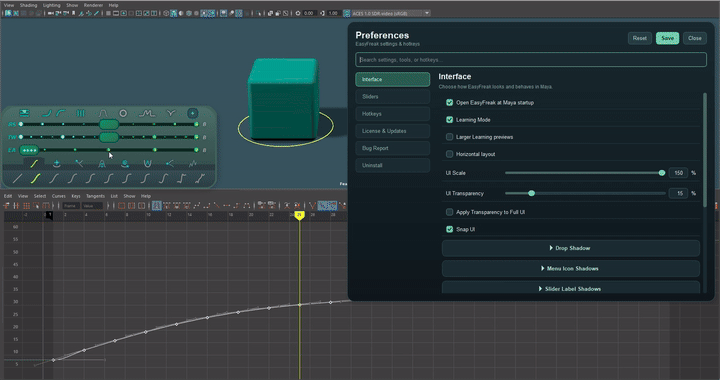The height and width of the screenshot is (380, 720).
Task: Click the lock icon beside the RS slider
Action: (204, 124)
